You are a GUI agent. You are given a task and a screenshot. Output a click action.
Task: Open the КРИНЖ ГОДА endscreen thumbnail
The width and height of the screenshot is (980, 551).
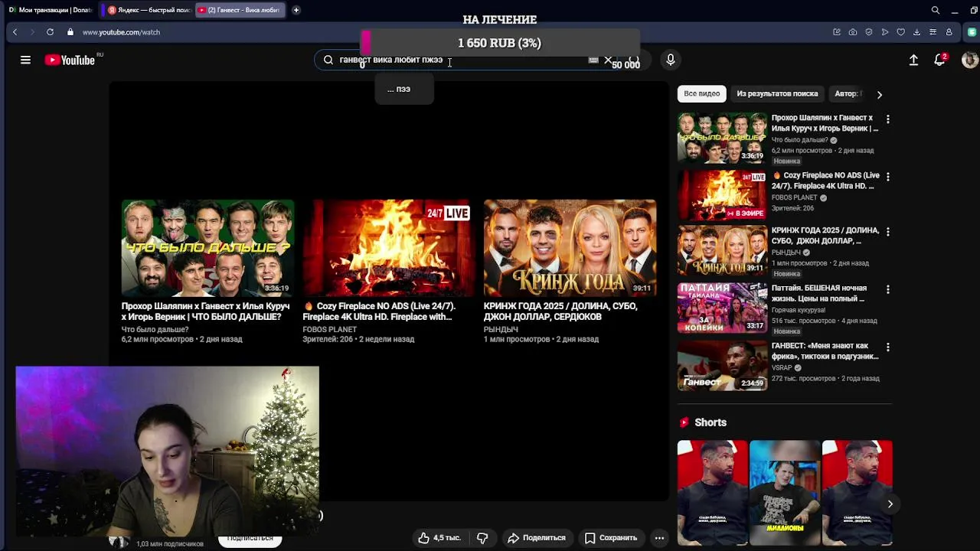click(x=570, y=248)
